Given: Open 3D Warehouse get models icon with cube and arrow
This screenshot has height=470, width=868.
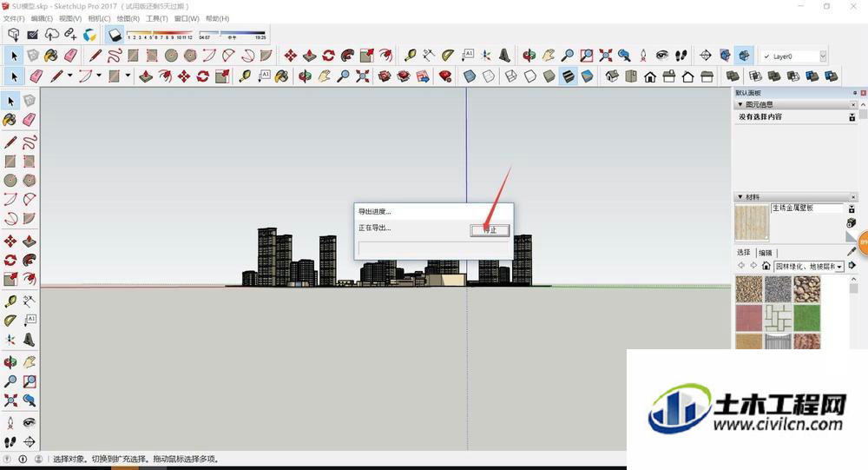Looking at the screenshot, I should tap(13, 35).
